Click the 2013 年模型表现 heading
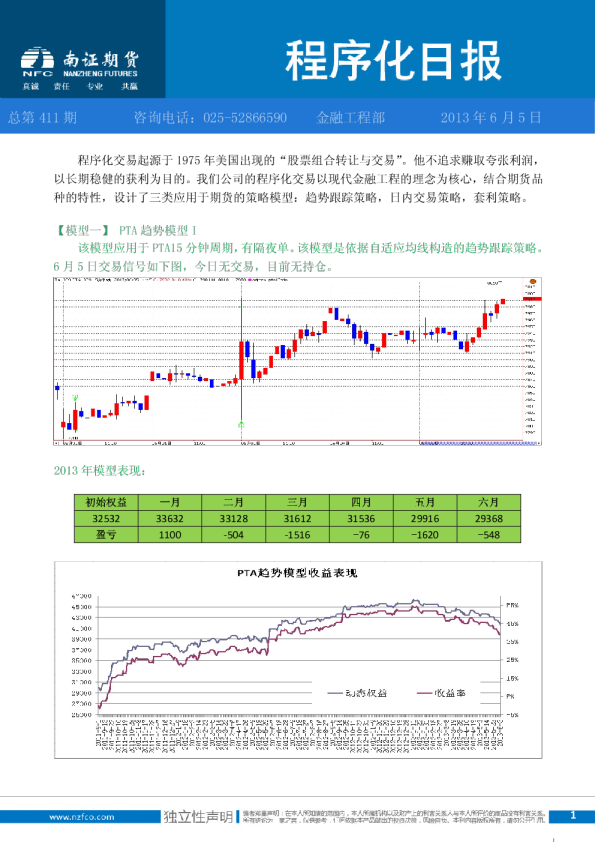This screenshot has width=595, height=842. [99, 470]
